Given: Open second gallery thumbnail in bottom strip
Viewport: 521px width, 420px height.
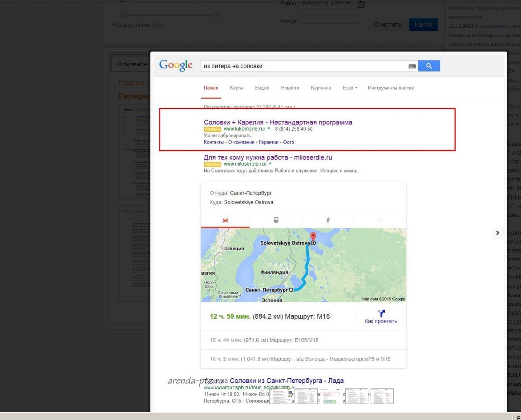Looking at the screenshot, I should pos(306,396).
